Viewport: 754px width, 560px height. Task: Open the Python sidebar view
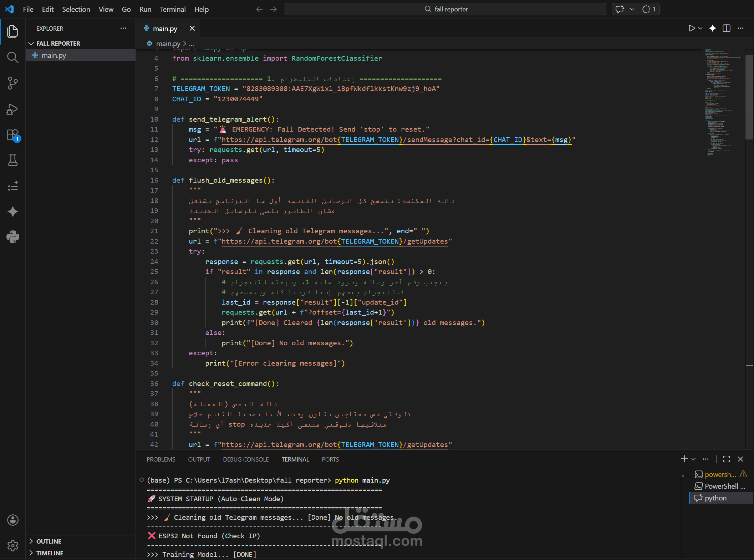click(x=12, y=237)
